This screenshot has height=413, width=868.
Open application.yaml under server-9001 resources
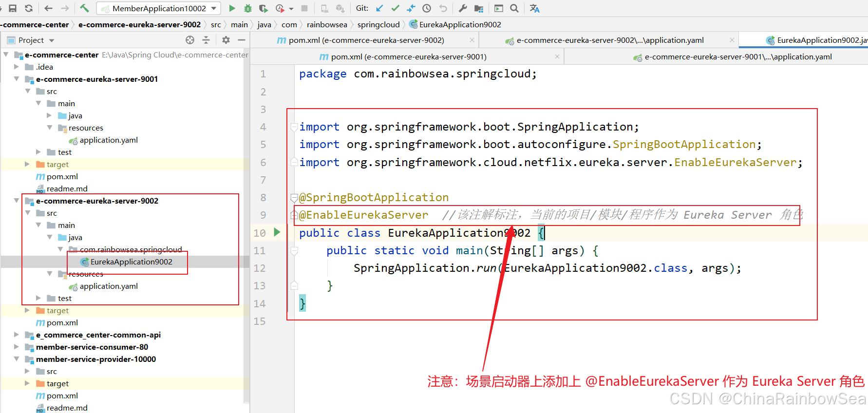(x=108, y=140)
